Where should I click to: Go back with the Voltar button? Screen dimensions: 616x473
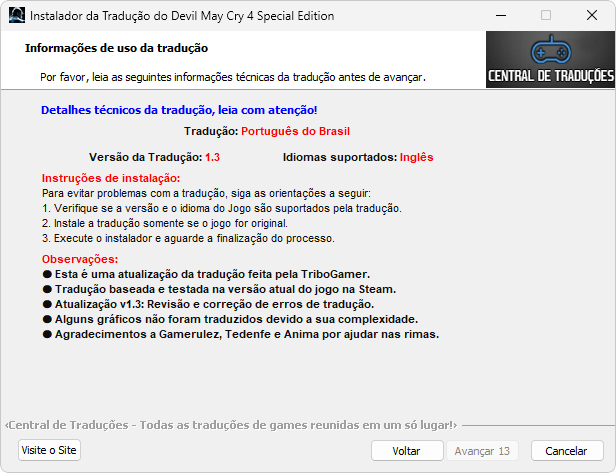coord(407,451)
